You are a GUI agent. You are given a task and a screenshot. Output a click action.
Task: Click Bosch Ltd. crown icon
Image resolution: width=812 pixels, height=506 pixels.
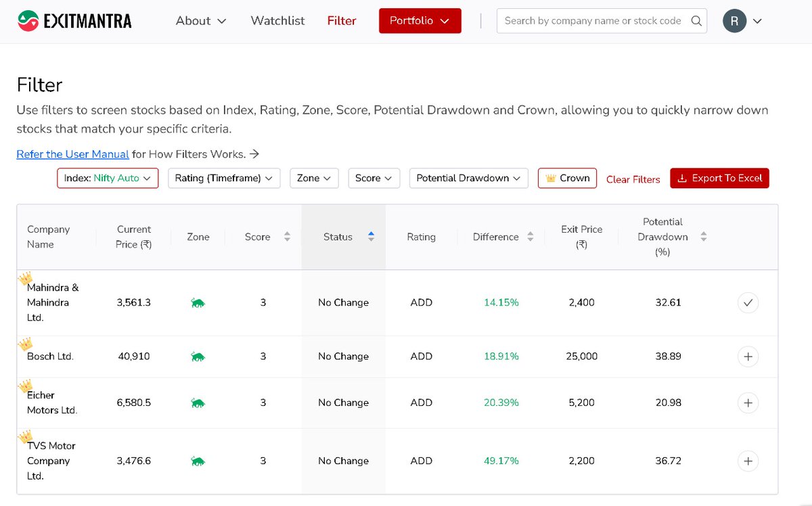(25, 344)
